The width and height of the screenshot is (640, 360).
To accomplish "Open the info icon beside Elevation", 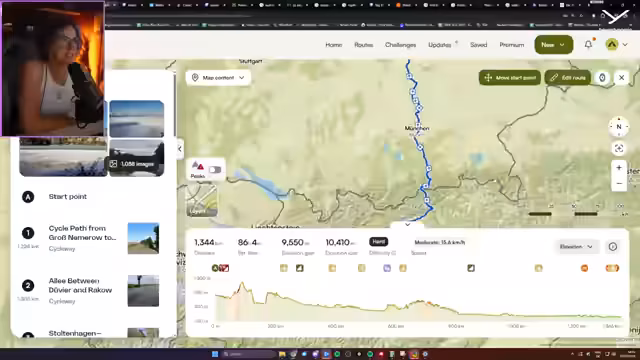I will (613, 247).
